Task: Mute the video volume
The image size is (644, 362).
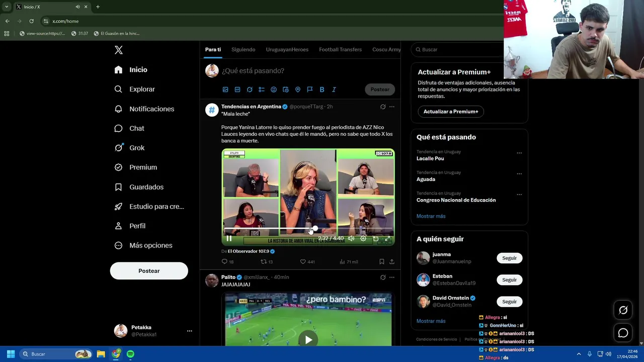Action: 351,239
